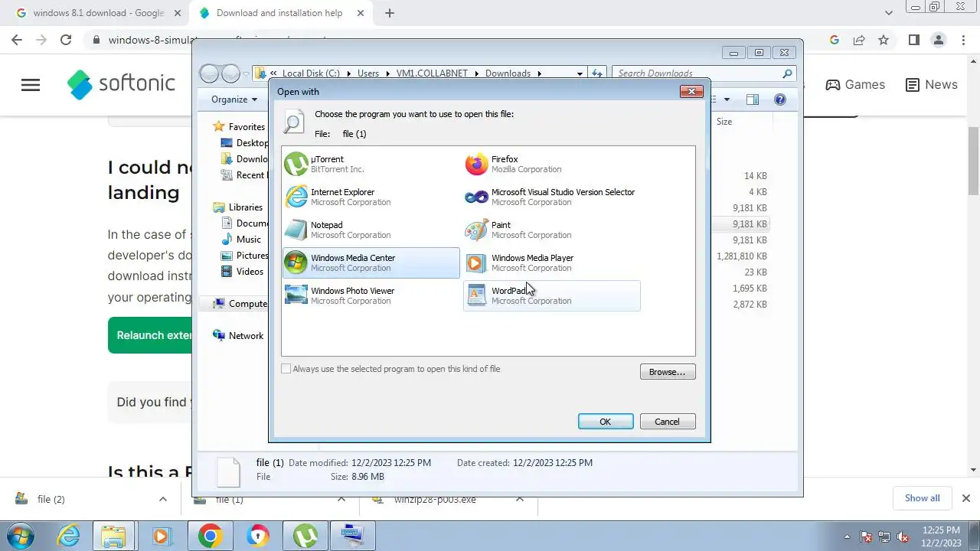Open the Softonic hamburger menu
This screenshot has height=551, width=980.
(x=31, y=85)
